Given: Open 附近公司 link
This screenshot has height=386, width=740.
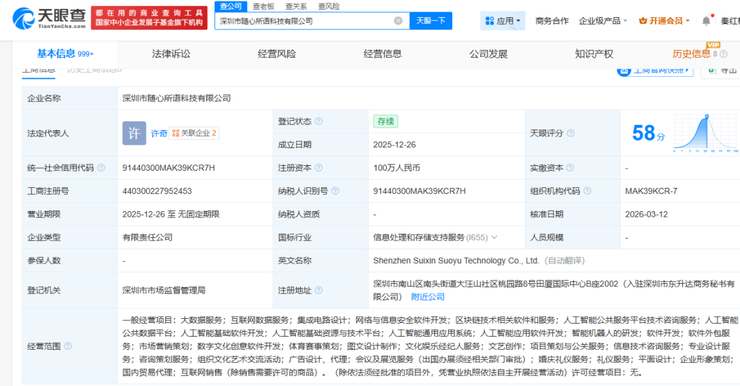Looking at the screenshot, I should click(428, 297).
